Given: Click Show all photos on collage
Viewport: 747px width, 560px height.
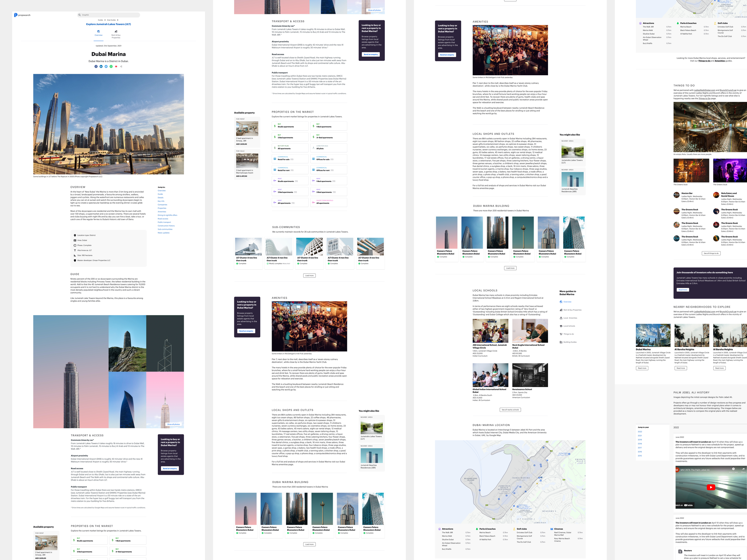Looking at the screenshot, I should pos(173,424).
